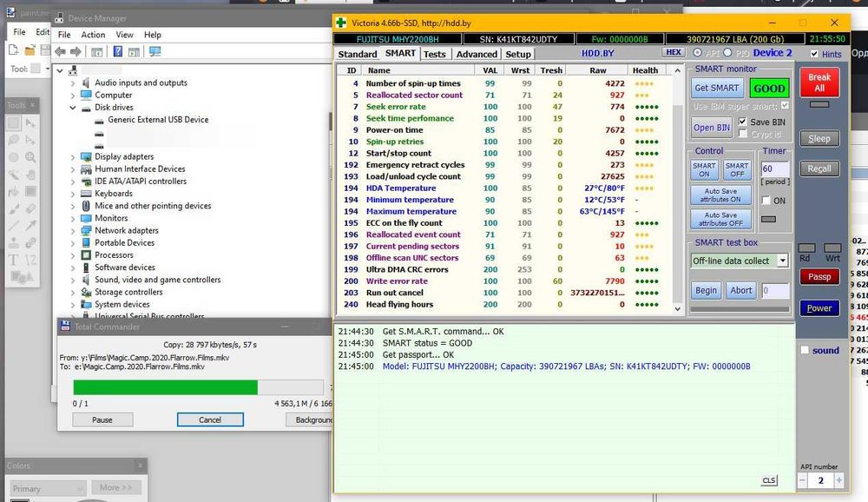Screen dimensions: 868x502
Task: Click the CLS button to clear the log
Action: [x=769, y=480]
